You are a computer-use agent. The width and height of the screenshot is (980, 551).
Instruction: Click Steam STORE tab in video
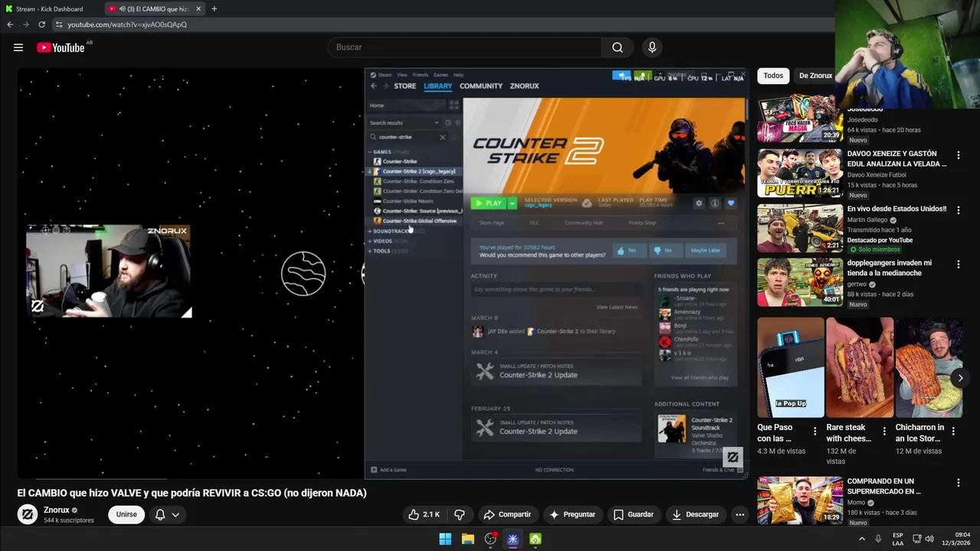tap(405, 86)
